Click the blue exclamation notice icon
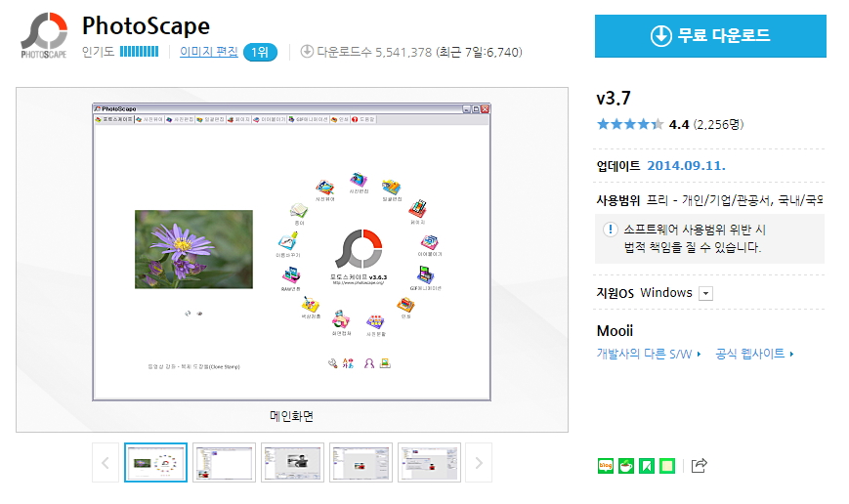This screenshot has width=849, height=504. click(611, 229)
